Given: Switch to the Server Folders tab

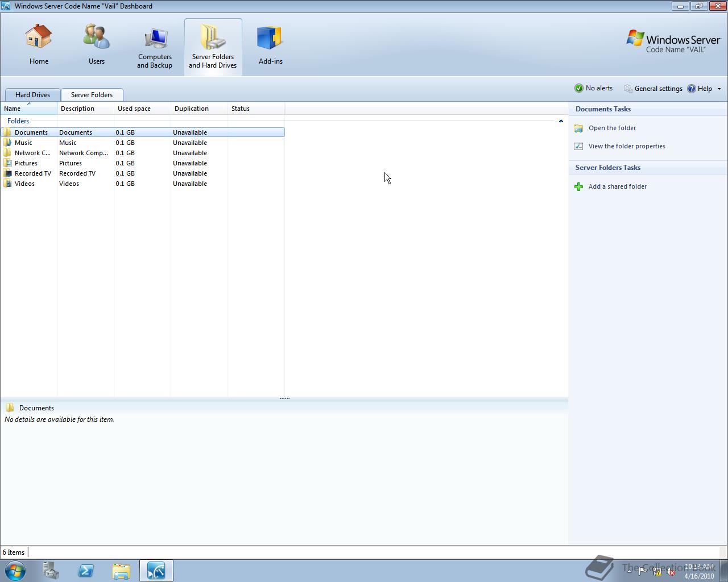Looking at the screenshot, I should tap(92, 95).
